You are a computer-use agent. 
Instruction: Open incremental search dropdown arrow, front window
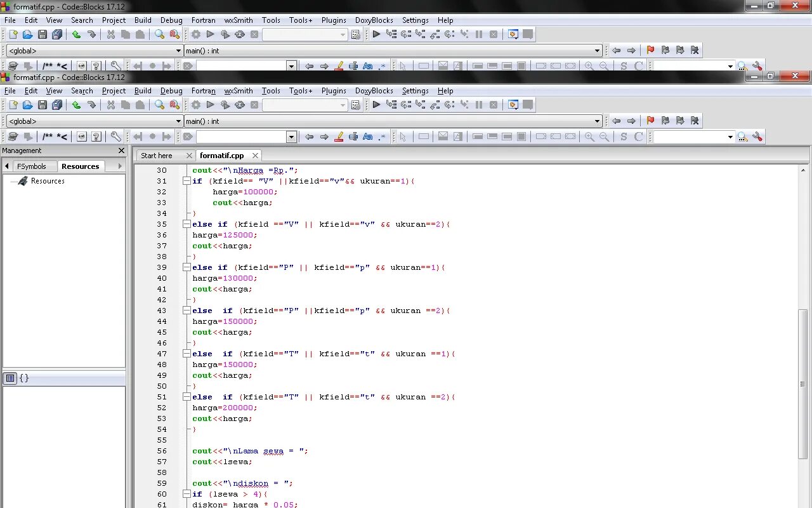pos(291,137)
